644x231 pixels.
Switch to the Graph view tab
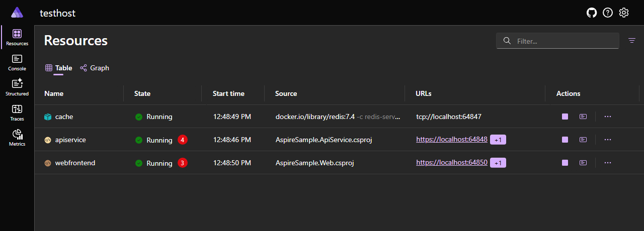(x=95, y=68)
